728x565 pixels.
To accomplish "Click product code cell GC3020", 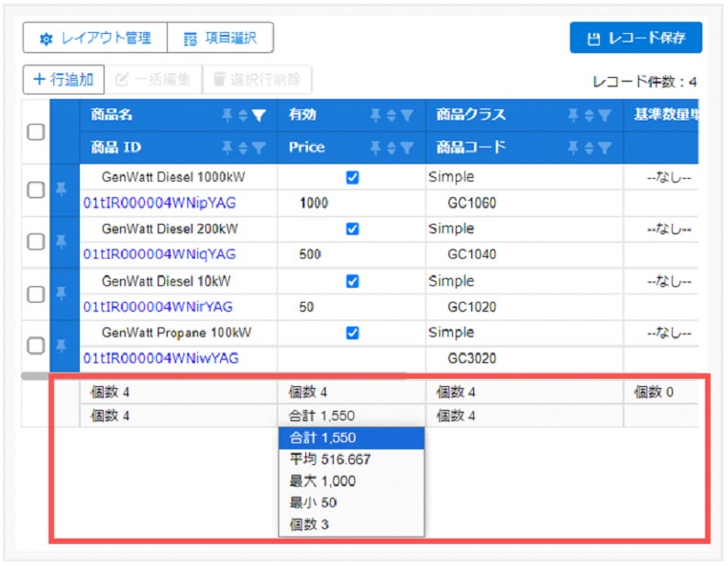I will pyautogui.click(x=524, y=359).
